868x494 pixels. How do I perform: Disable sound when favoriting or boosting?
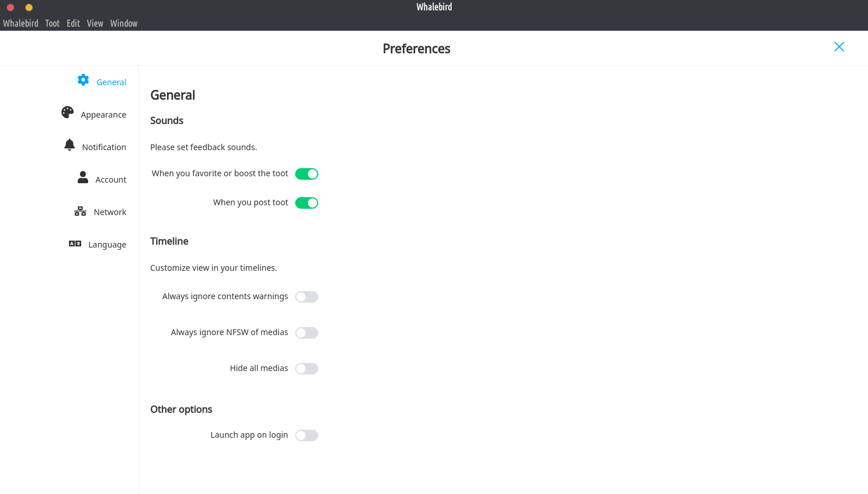point(307,174)
